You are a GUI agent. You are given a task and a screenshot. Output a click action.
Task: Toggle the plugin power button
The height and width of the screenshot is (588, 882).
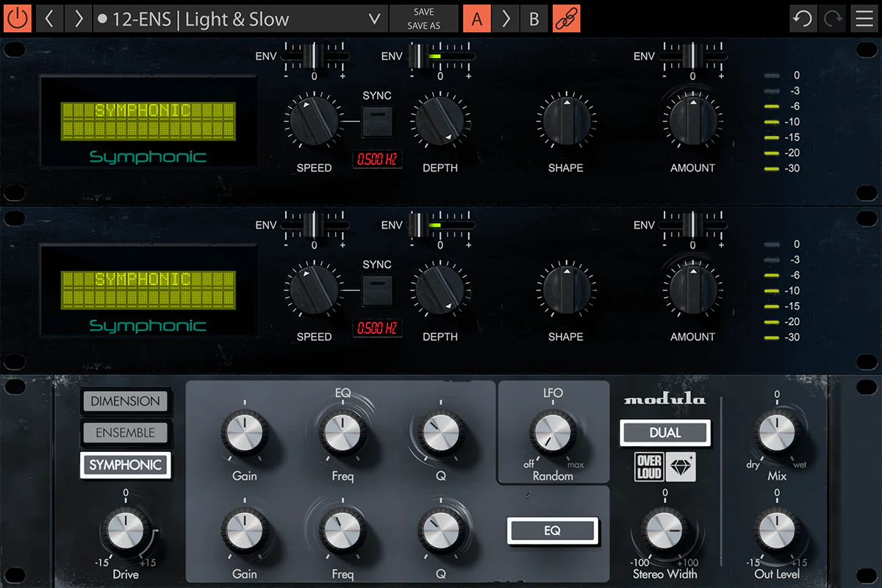click(17, 18)
